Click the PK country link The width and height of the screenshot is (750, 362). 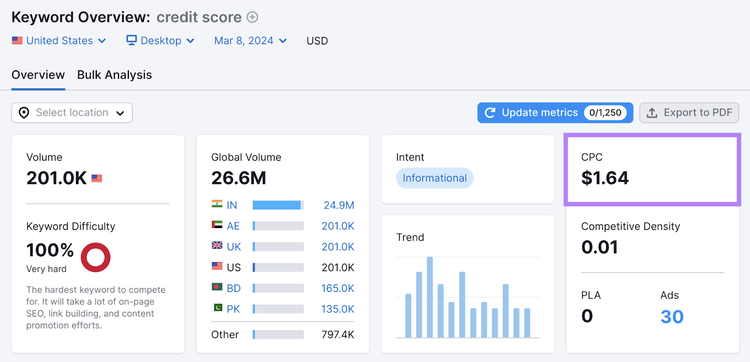(233, 309)
